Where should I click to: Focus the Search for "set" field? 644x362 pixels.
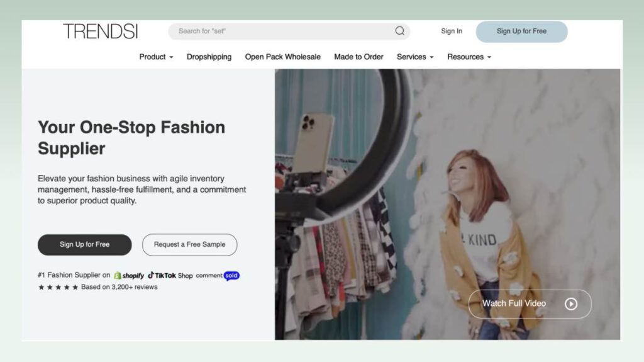(289, 31)
